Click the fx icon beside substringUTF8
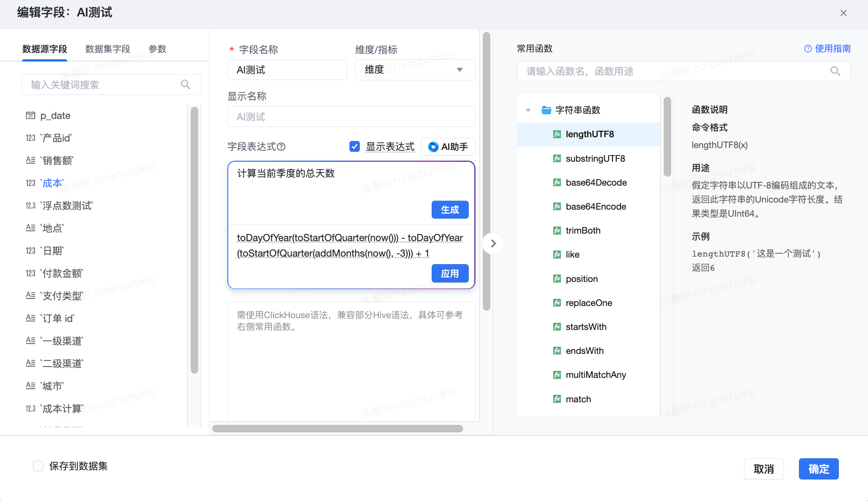Screen dimensions: 868x501 pyautogui.click(x=557, y=158)
